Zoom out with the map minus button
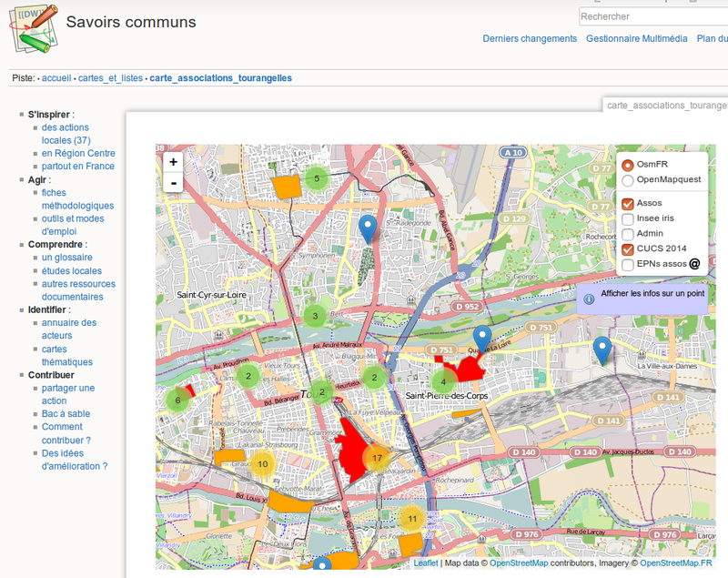 (173, 183)
